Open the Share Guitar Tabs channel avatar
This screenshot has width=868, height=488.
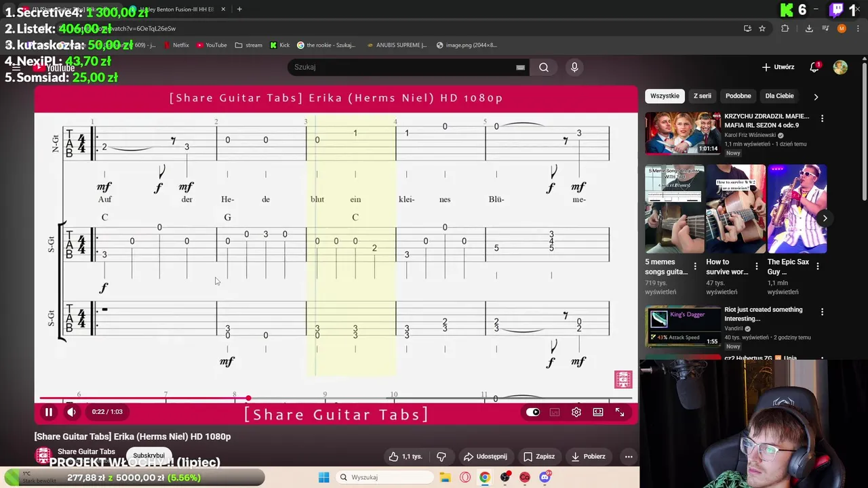(x=43, y=455)
